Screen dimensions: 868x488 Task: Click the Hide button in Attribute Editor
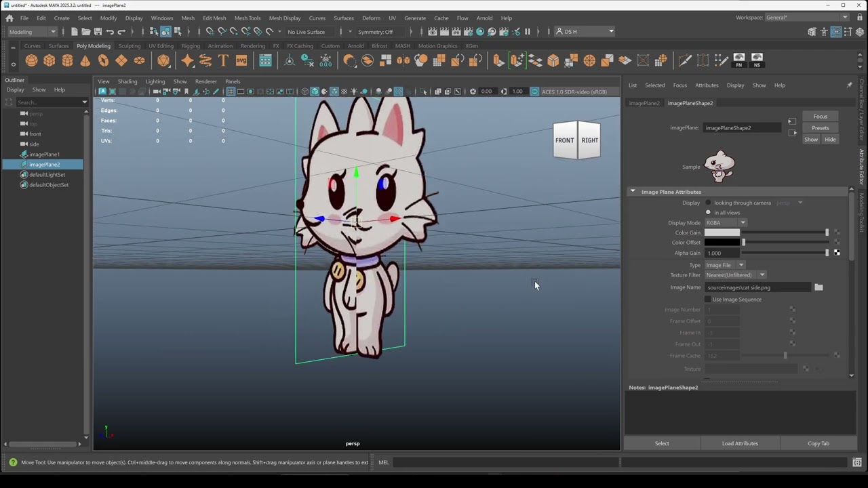830,140
